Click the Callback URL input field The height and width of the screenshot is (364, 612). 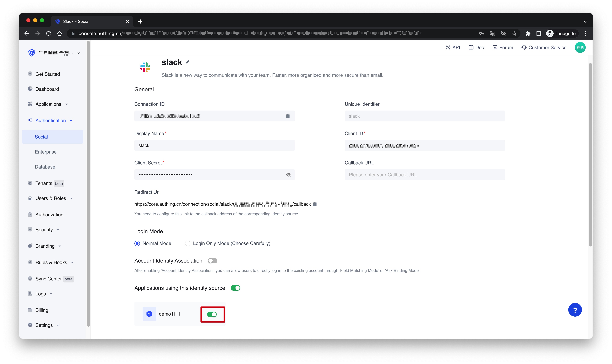(x=425, y=175)
